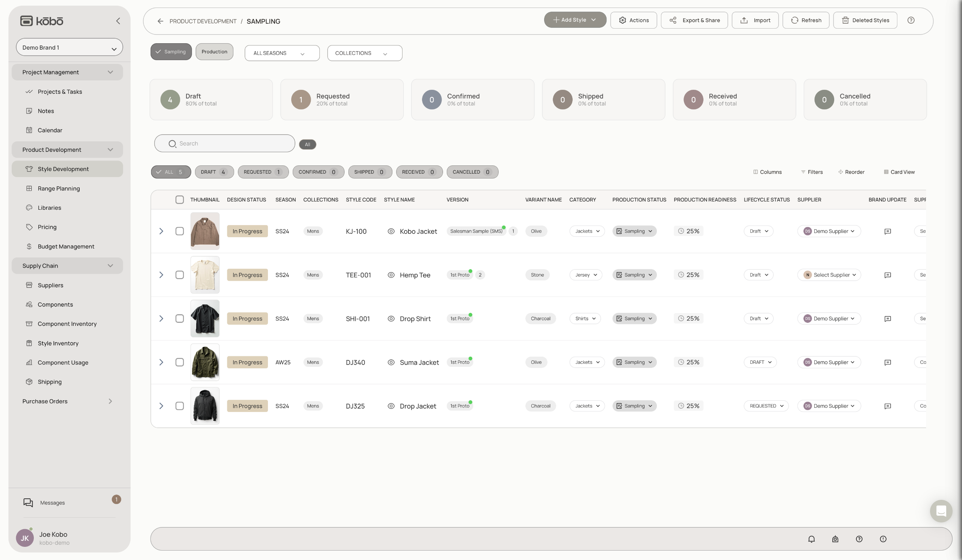This screenshot has height=560, width=962.
Task: Click the back arrow beside Product Development
Action: (x=160, y=21)
